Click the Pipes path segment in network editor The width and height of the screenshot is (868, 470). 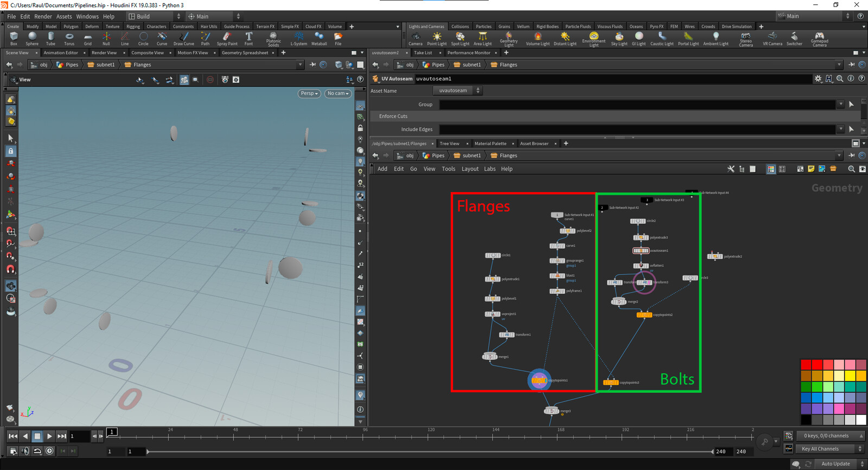tap(433, 156)
